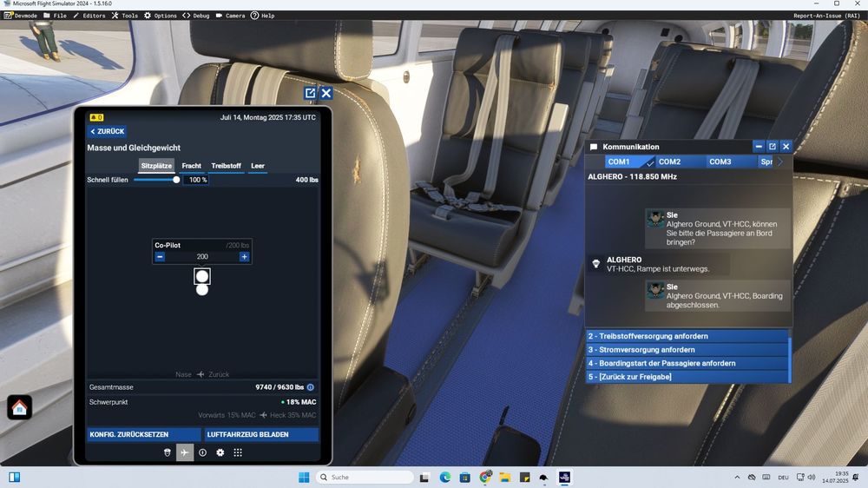
Task: Open the settings gear in tablet bottom bar
Action: 220,452
